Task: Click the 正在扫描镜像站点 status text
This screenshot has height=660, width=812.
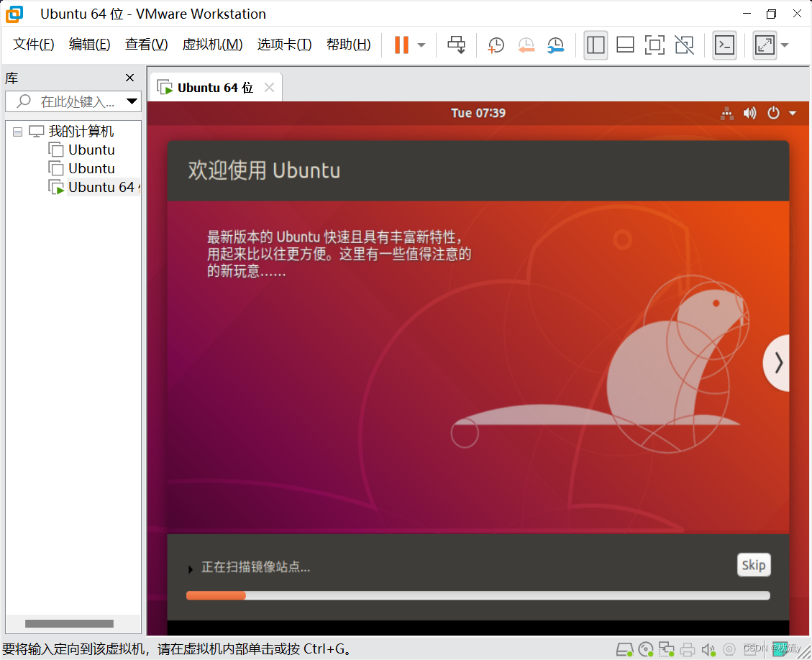Action: [256, 567]
